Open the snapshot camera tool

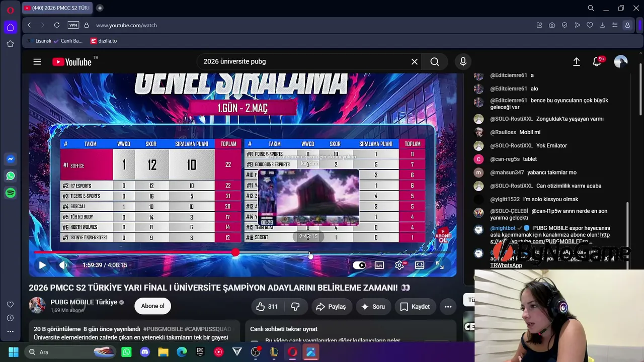point(552,25)
